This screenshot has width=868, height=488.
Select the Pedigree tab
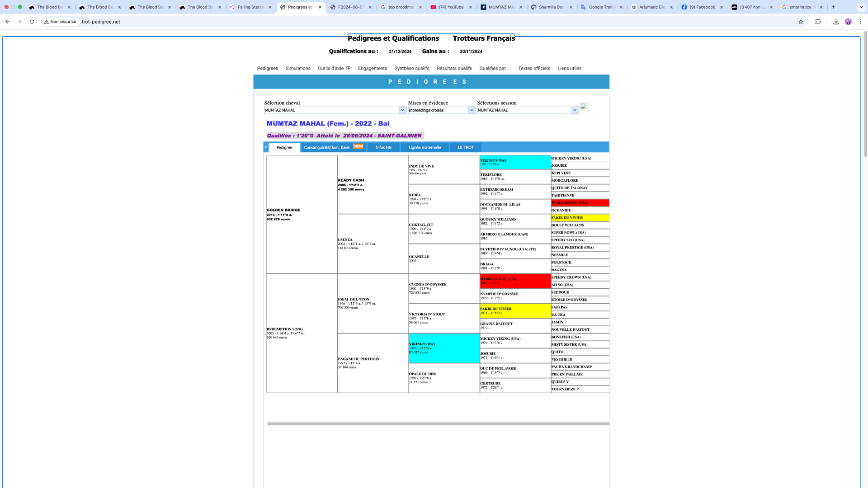[284, 148]
